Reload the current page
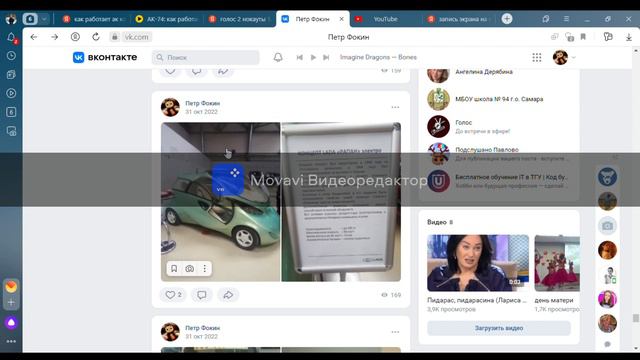The width and height of the screenshot is (640, 360). (x=96, y=37)
